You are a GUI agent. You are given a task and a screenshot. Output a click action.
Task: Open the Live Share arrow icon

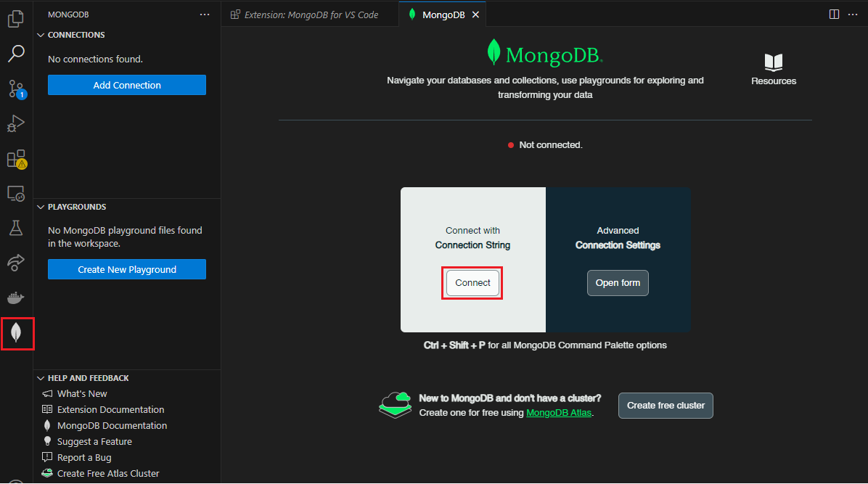coord(16,263)
